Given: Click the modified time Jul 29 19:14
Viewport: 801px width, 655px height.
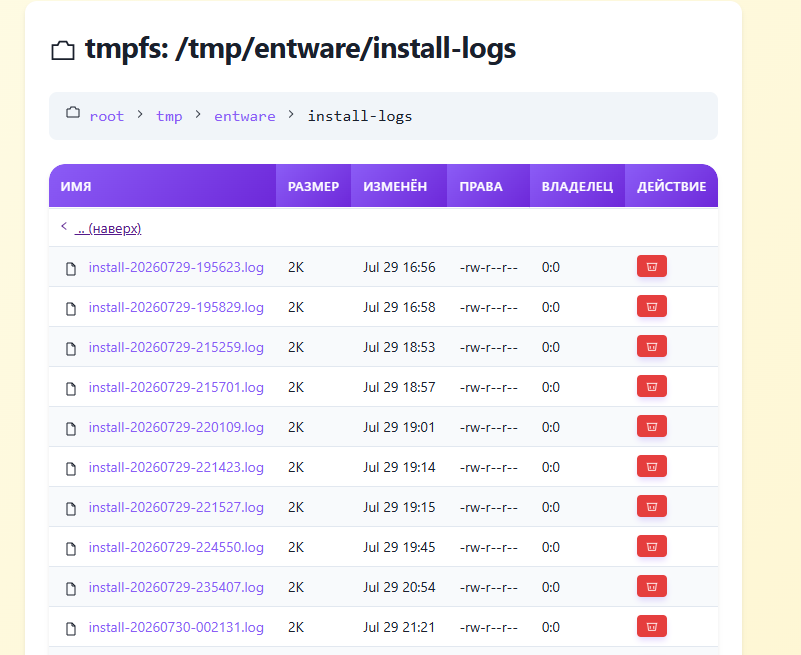Looking at the screenshot, I should [399, 467].
